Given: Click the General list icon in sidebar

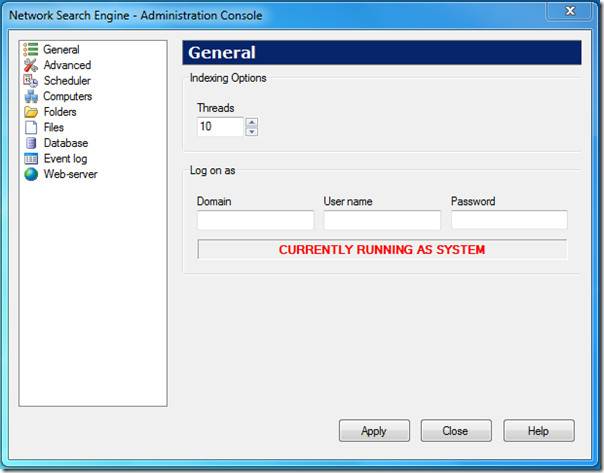Looking at the screenshot, I should click(x=31, y=50).
